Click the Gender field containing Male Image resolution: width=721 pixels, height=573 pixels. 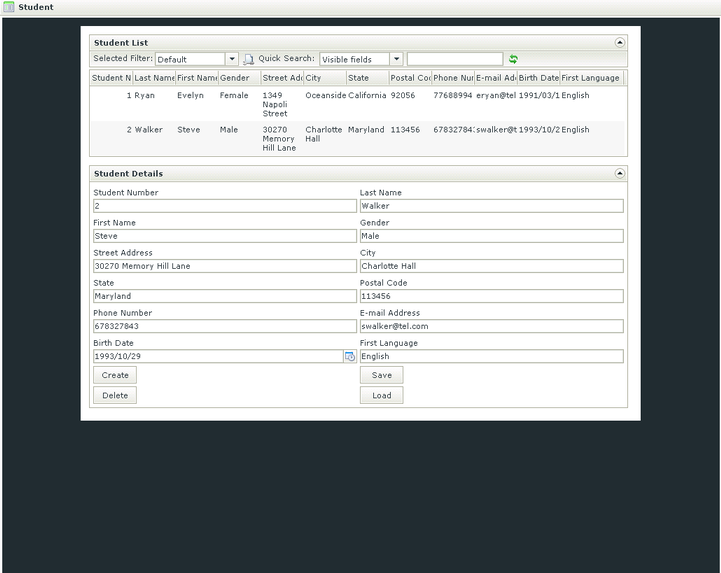[492, 236]
